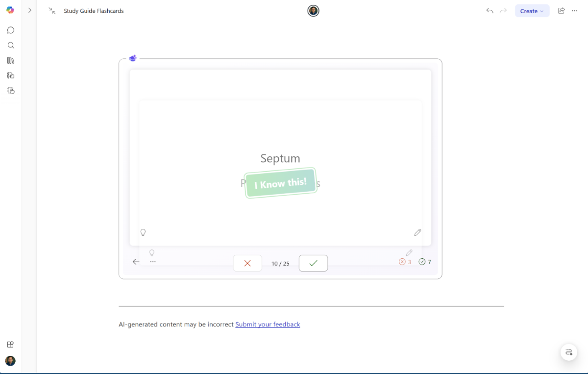This screenshot has width=588, height=374.
Task: Open the more options ellipsis at top right
Action: point(575,11)
